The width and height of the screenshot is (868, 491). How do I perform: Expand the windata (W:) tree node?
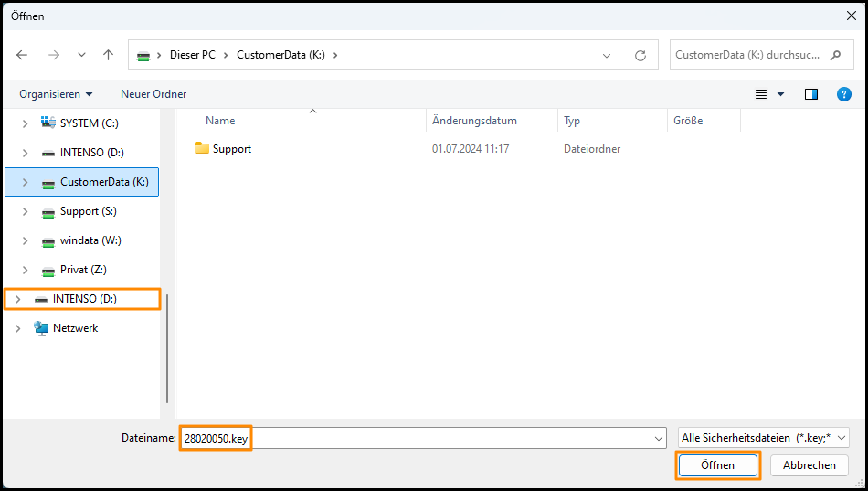25,240
